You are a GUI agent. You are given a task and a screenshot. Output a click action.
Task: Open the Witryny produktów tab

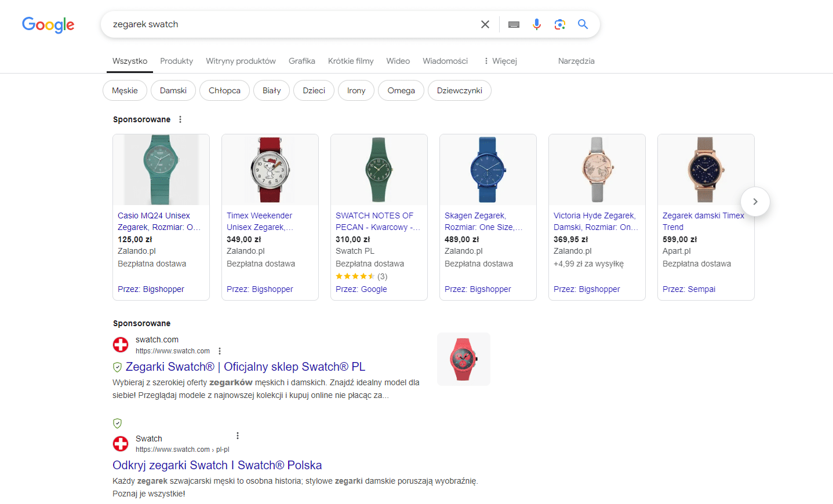click(x=241, y=61)
